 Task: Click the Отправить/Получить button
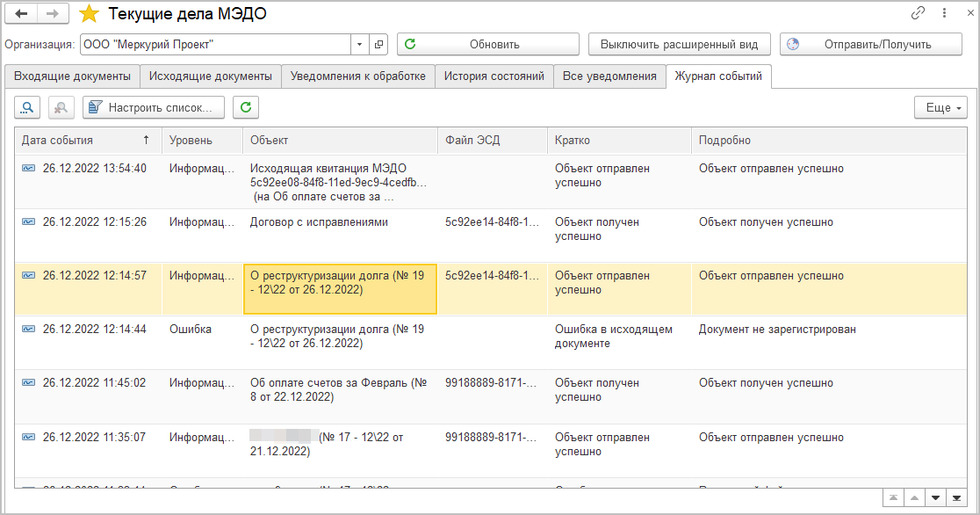pyautogui.click(x=871, y=44)
